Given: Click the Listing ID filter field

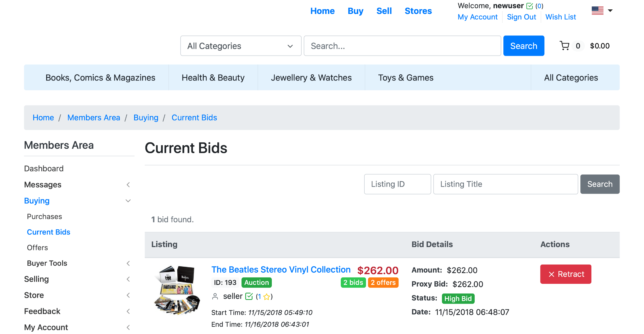Looking at the screenshot, I should [397, 184].
